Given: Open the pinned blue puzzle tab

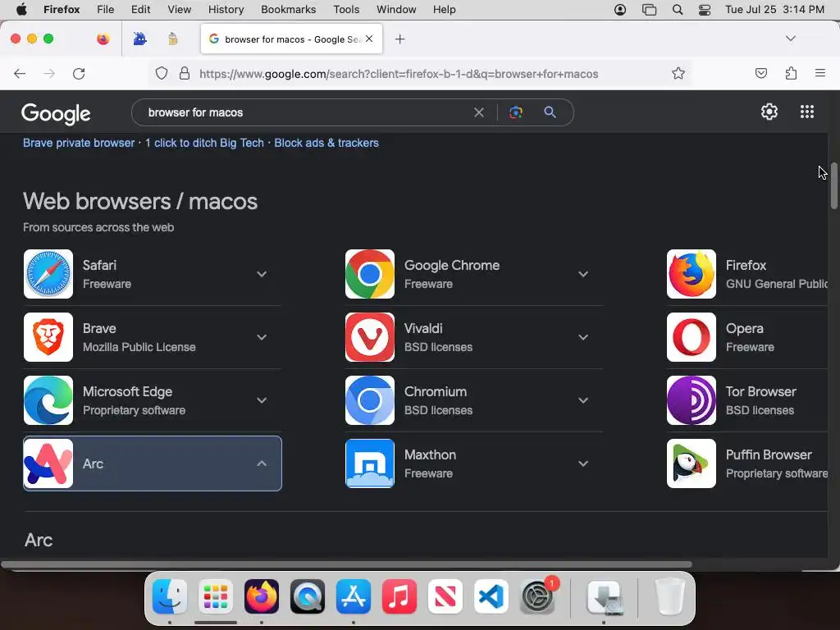Looking at the screenshot, I should tap(139, 39).
